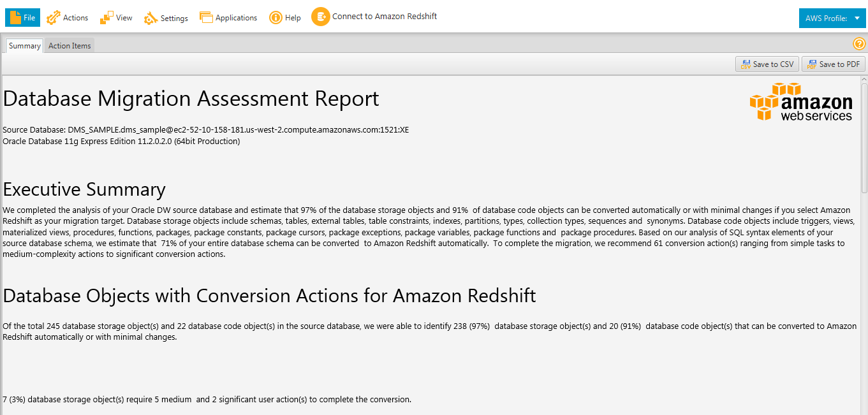Open the Settings menu
Image resolution: width=868 pixels, height=415 pixels.
166,18
